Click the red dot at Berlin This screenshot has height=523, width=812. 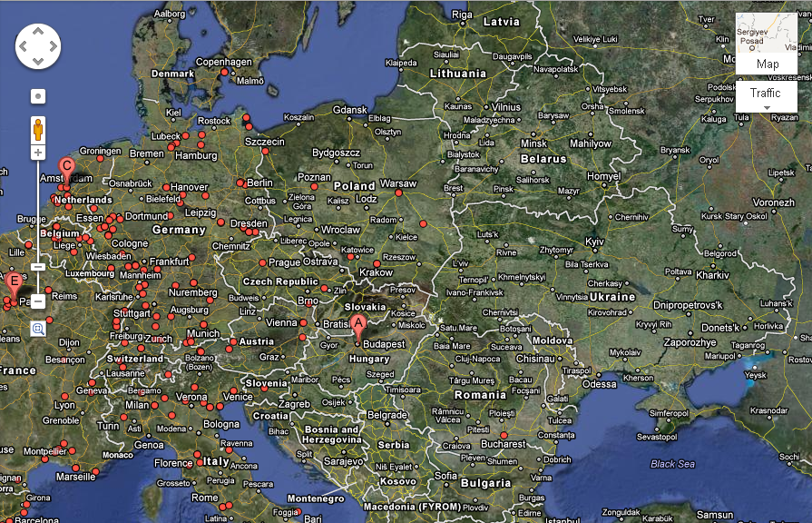tap(242, 182)
